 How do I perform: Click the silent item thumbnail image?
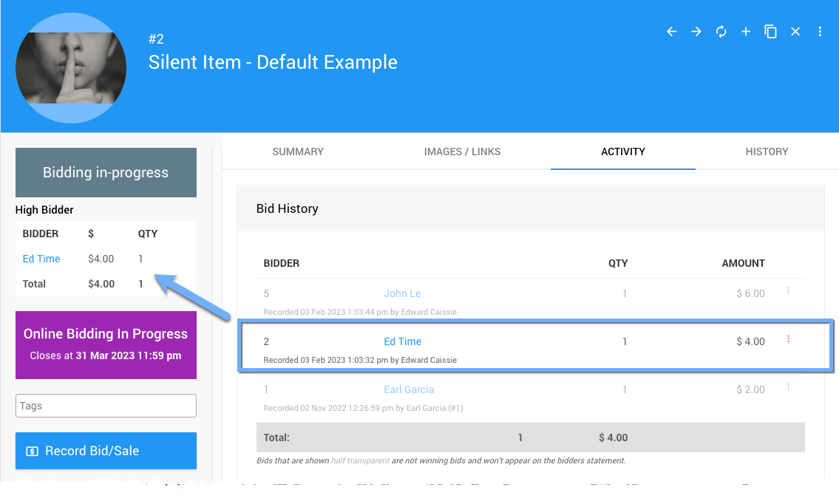71,67
